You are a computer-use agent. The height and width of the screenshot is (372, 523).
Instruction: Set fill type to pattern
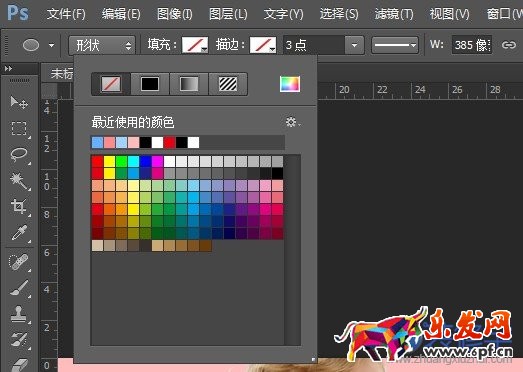(x=228, y=84)
